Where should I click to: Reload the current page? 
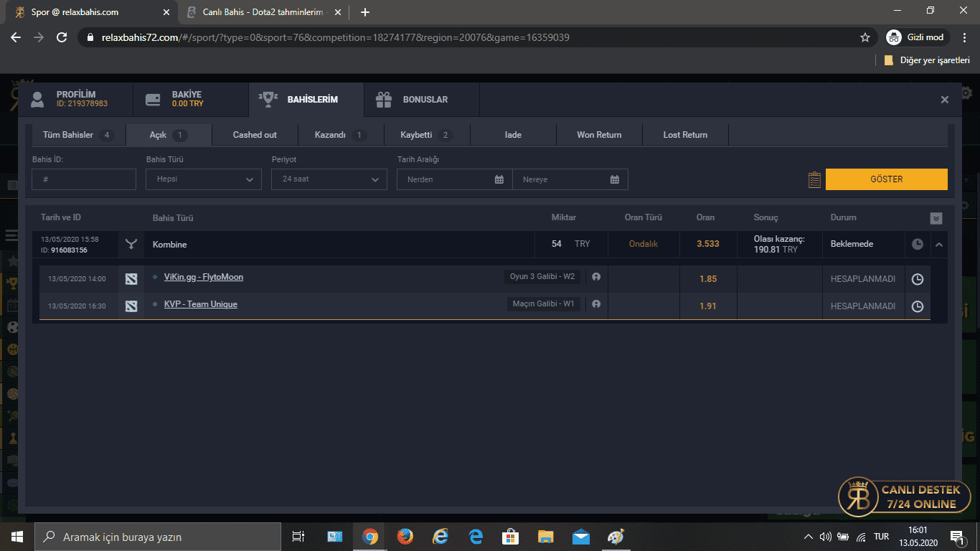click(62, 37)
